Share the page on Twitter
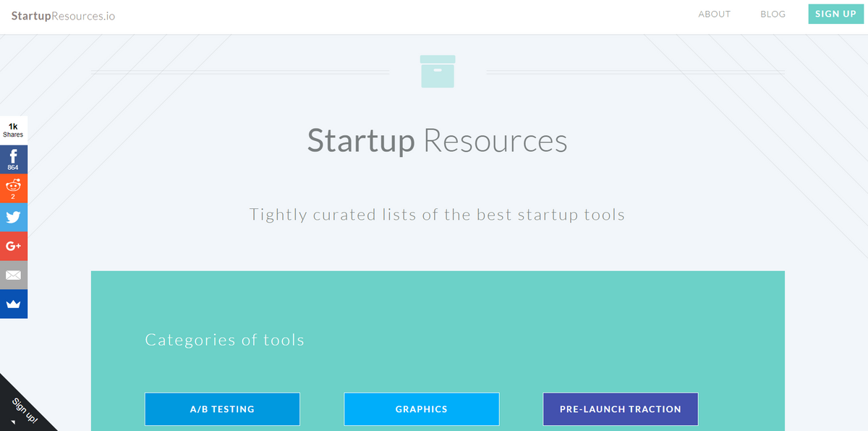 pos(14,217)
